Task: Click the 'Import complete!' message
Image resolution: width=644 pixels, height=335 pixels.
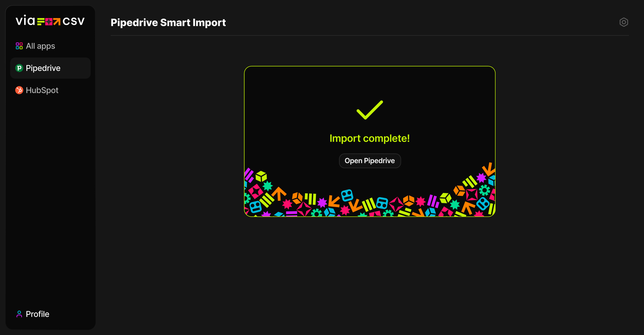Action: (x=370, y=138)
